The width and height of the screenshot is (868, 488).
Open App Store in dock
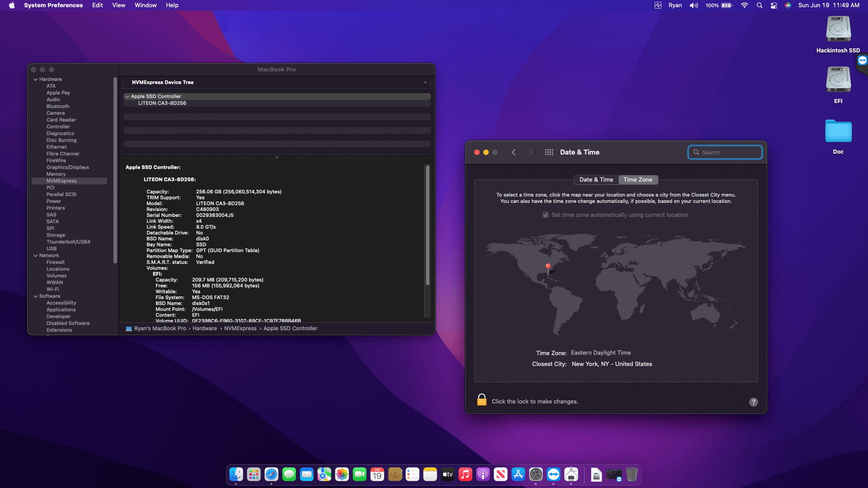pyautogui.click(x=518, y=474)
